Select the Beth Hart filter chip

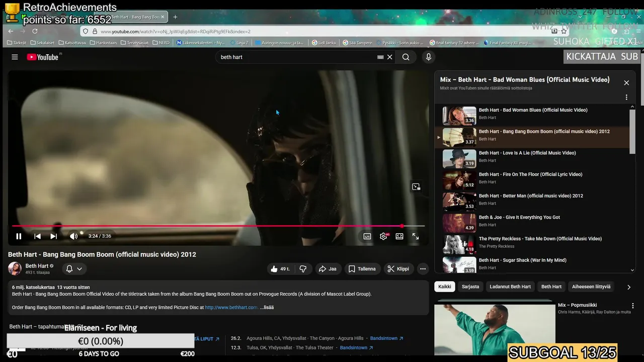tap(551, 287)
